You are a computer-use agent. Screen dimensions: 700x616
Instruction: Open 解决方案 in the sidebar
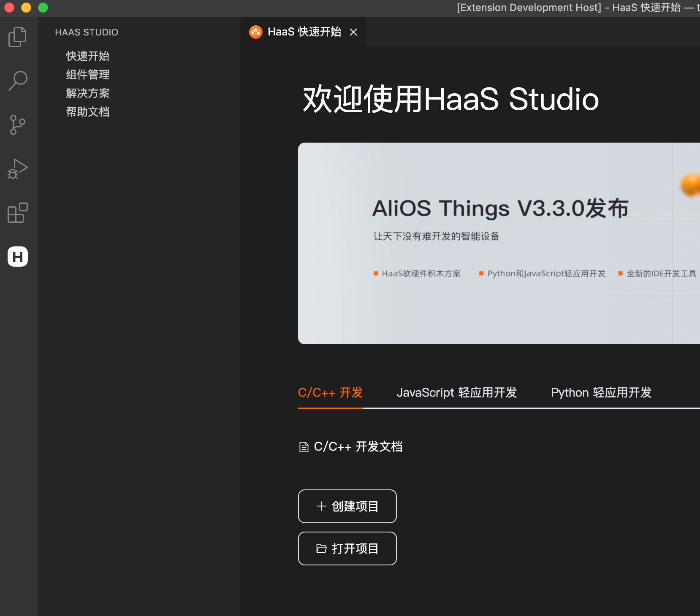click(x=87, y=93)
